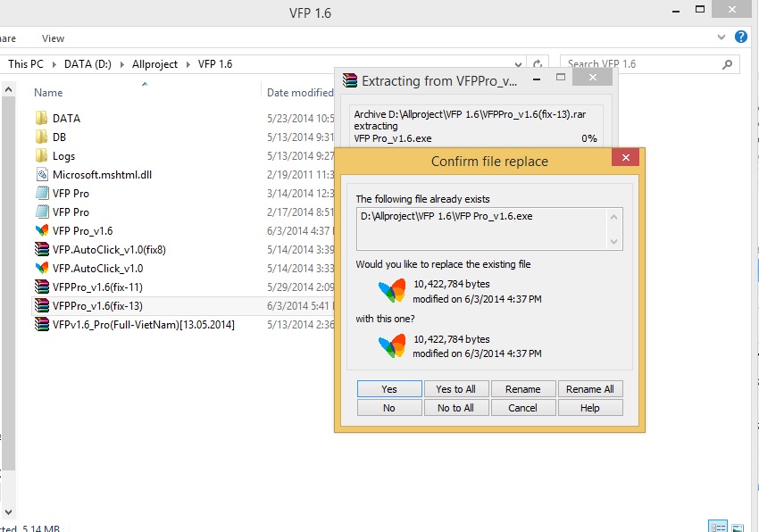Jump to Allproject folder in breadcrumb

154,64
